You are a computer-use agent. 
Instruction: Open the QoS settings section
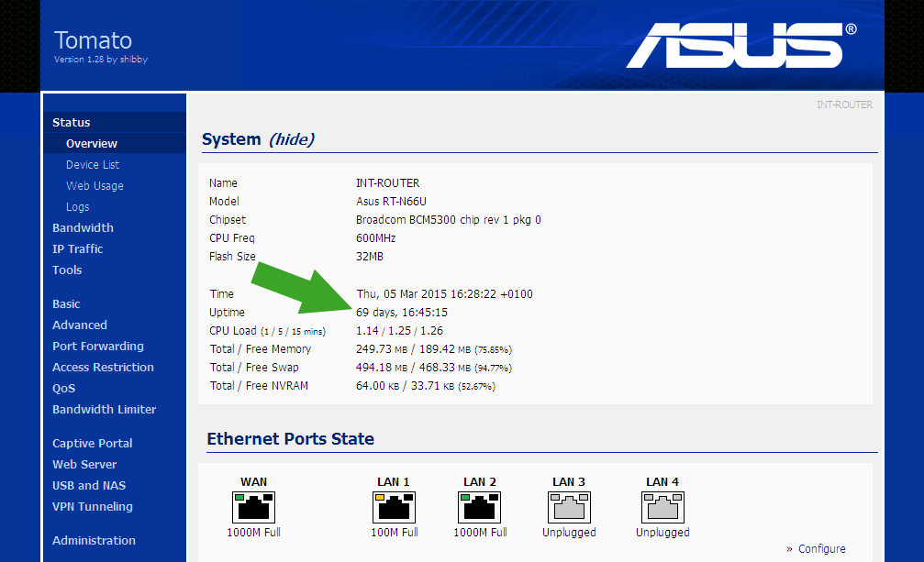click(65, 388)
